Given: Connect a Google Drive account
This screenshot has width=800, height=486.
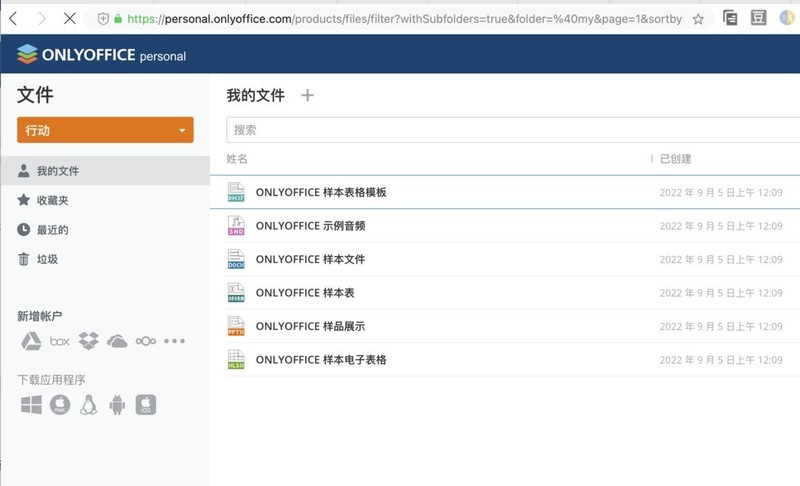Looking at the screenshot, I should tap(31, 341).
